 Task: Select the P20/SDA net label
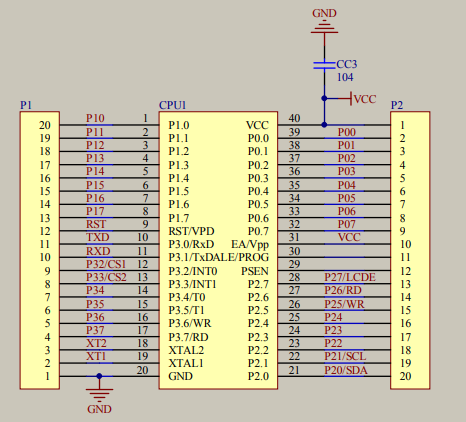[346, 370]
